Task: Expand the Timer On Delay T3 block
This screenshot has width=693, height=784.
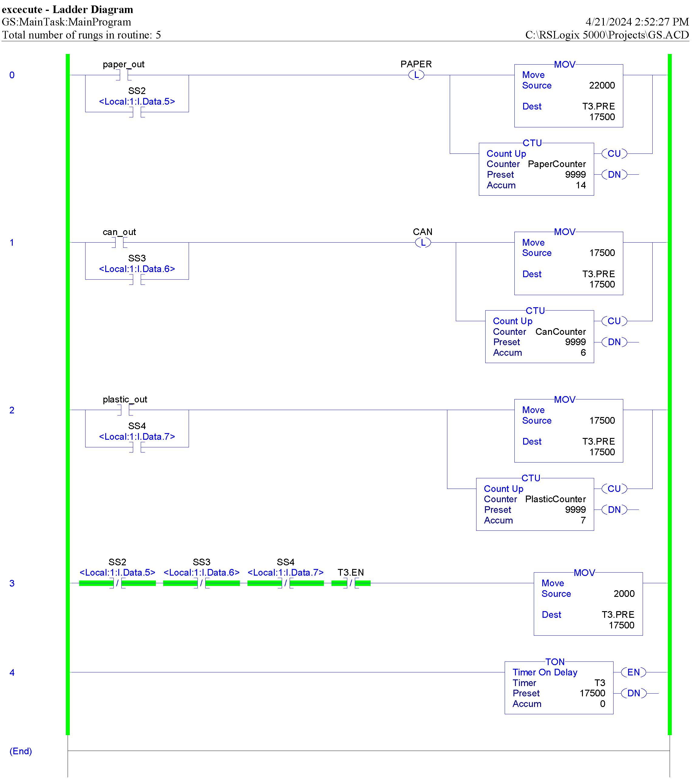Action: pos(559,688)
